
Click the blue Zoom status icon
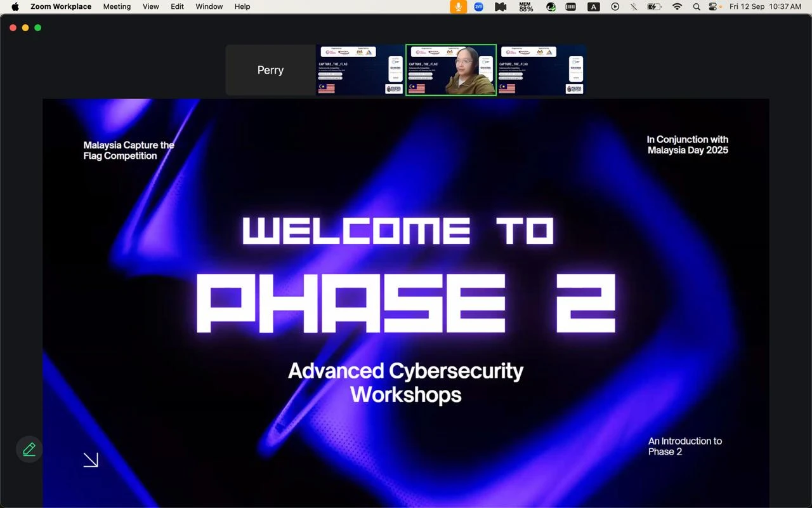point(479,7)
